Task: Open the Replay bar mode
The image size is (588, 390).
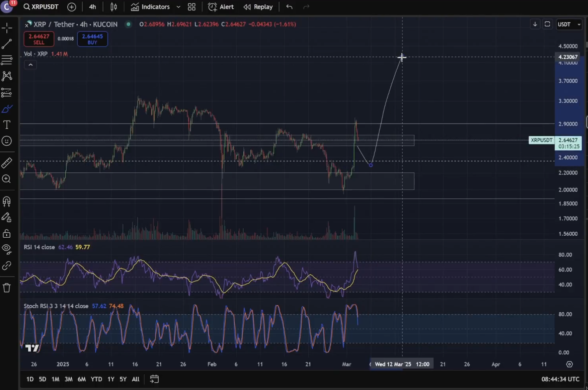Action: 258,7
